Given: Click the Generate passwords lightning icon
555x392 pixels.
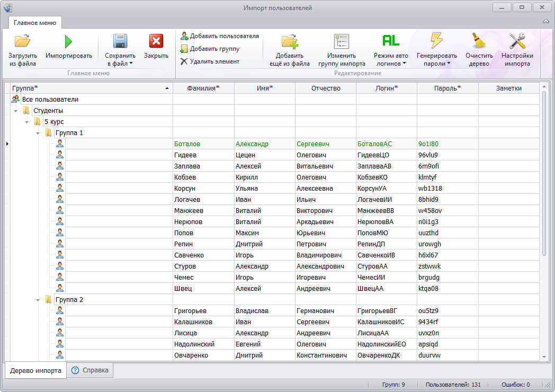Looking at the screenshot, I should (436, 40).
